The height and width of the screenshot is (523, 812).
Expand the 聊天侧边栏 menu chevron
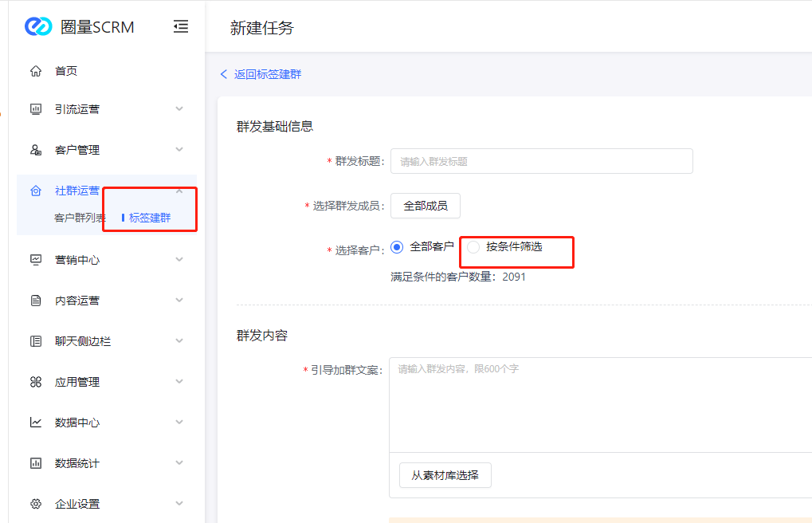(x=179, y=340)
